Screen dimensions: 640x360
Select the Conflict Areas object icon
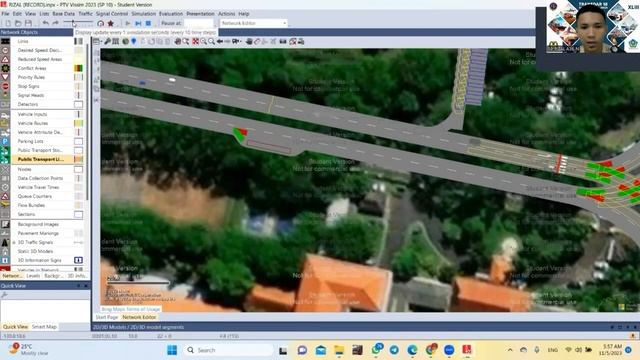click(5, 68)
